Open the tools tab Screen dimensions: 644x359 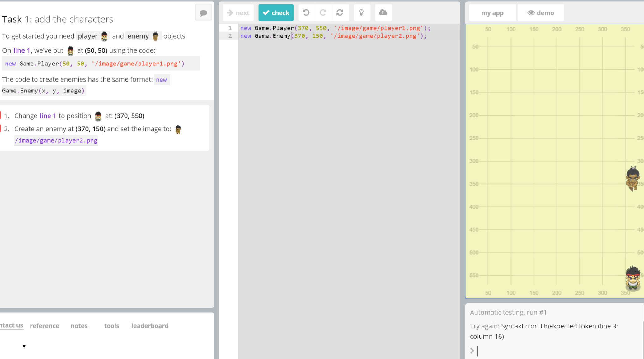coord(111,326)
